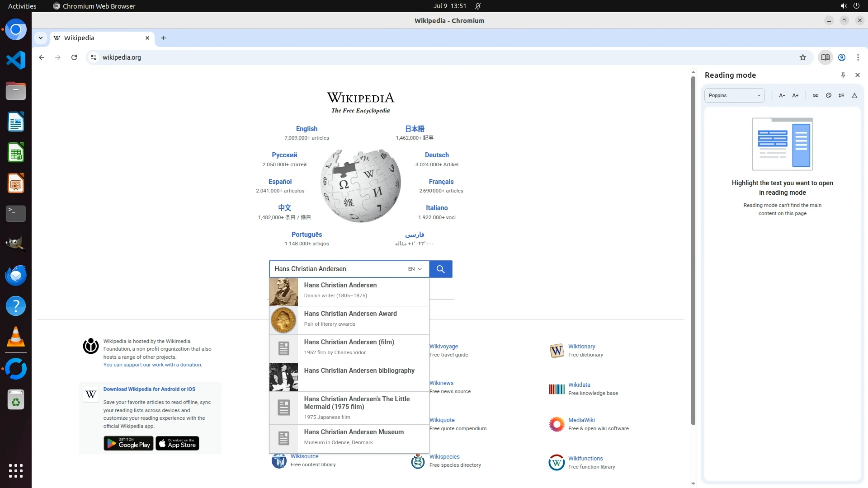Open the English Wikipedia link
The width and height of the screenshot is (868, 488).
point(307,129)
